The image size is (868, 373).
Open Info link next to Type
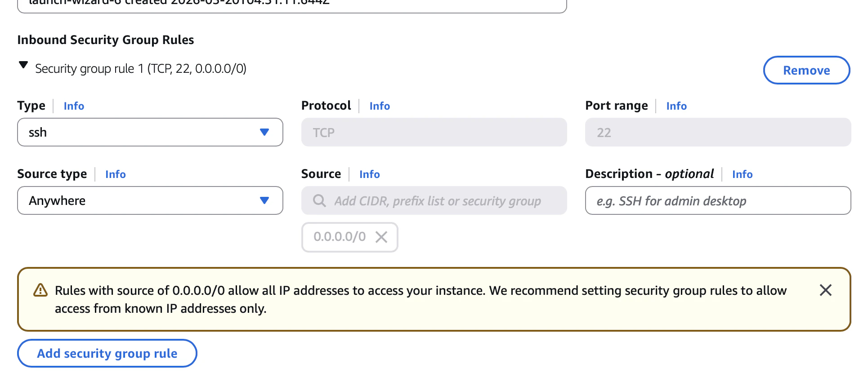[74, 106]
